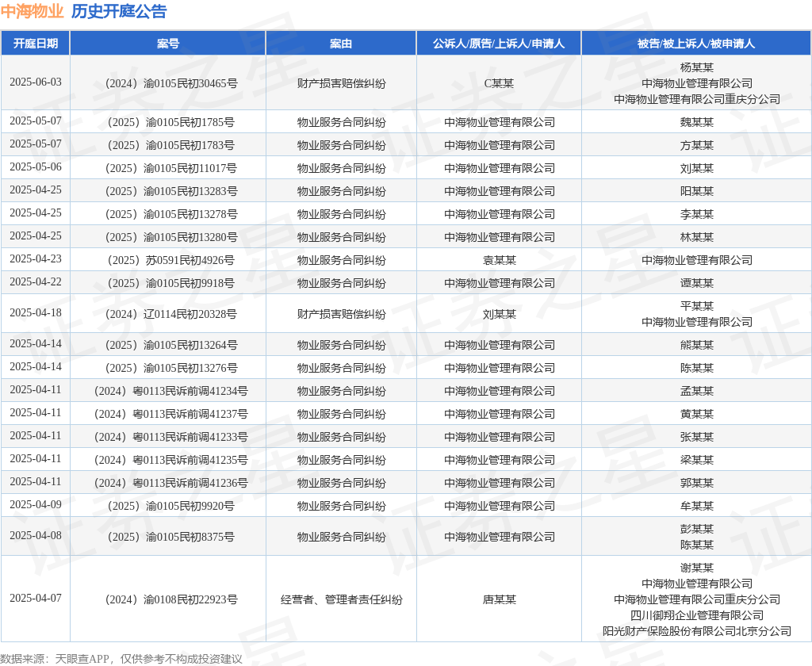Click the 数据来源 天眼查APP footer note
This screenshot has width=812, height=666.
click(x=121, y=659)
